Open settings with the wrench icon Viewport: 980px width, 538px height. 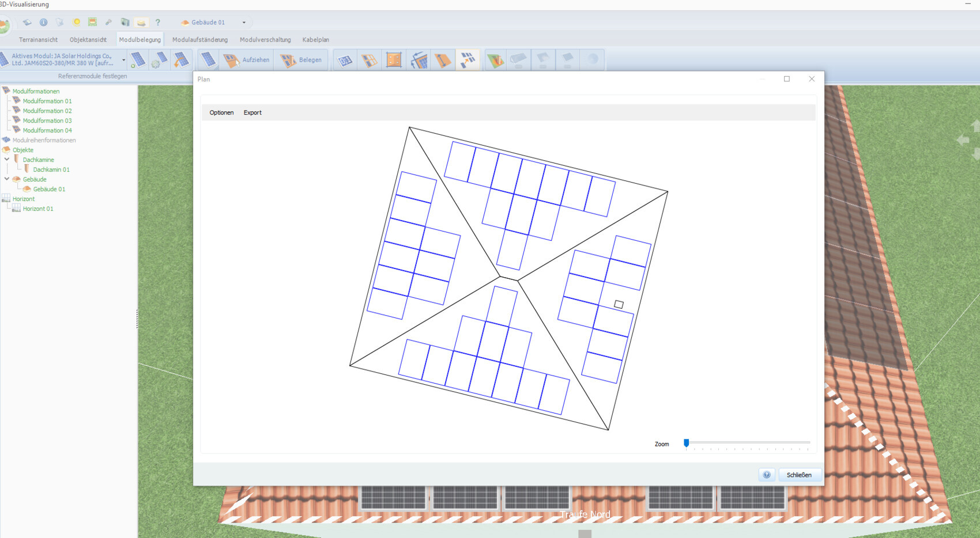[108, 22]
